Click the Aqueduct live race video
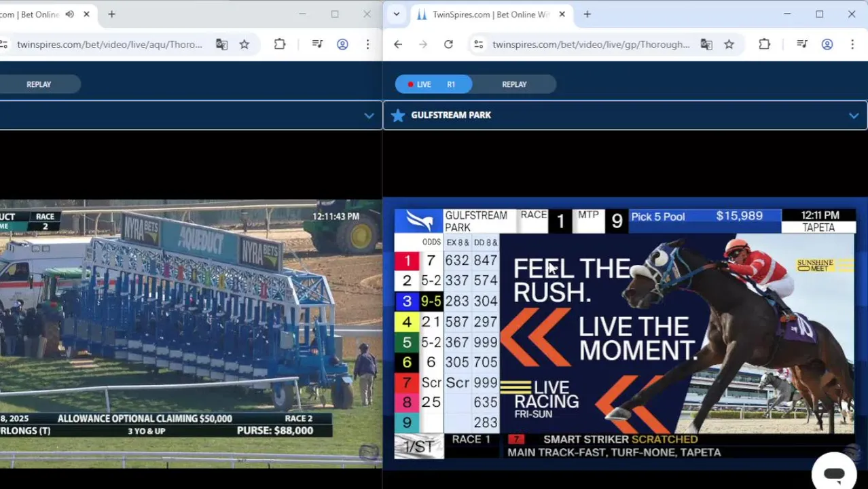 point(191,333)
